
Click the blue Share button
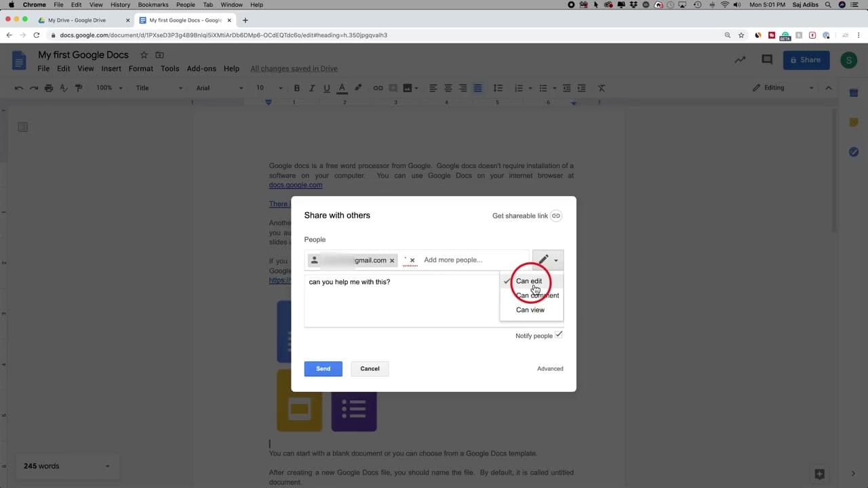pyautogui.click(x=806, y=60)
